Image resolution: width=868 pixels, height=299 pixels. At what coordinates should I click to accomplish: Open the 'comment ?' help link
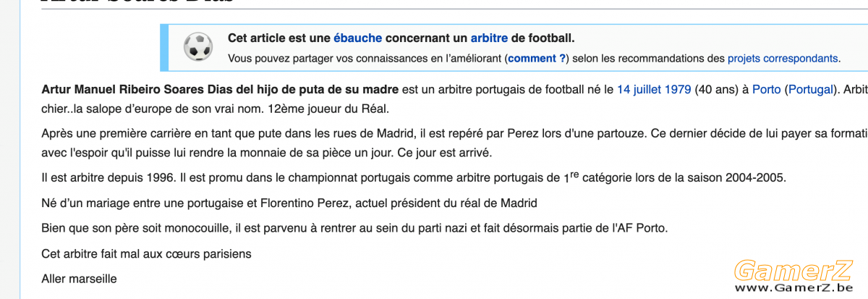click(x=537, y=58)
